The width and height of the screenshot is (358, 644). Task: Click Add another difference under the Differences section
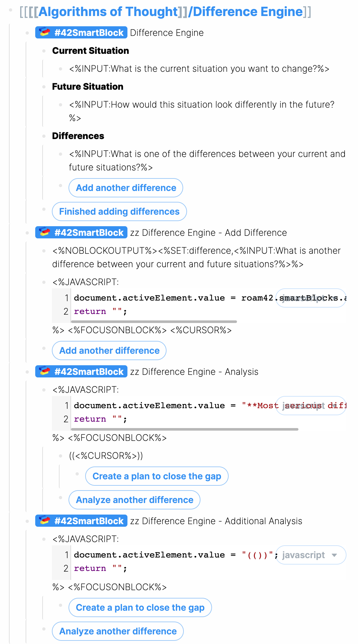click(x=126, y=188)
